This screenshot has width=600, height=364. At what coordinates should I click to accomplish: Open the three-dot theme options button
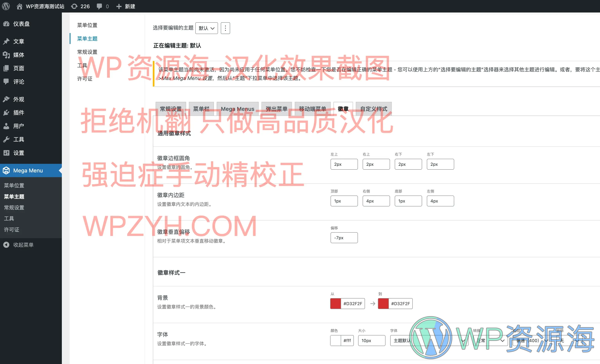225,28
